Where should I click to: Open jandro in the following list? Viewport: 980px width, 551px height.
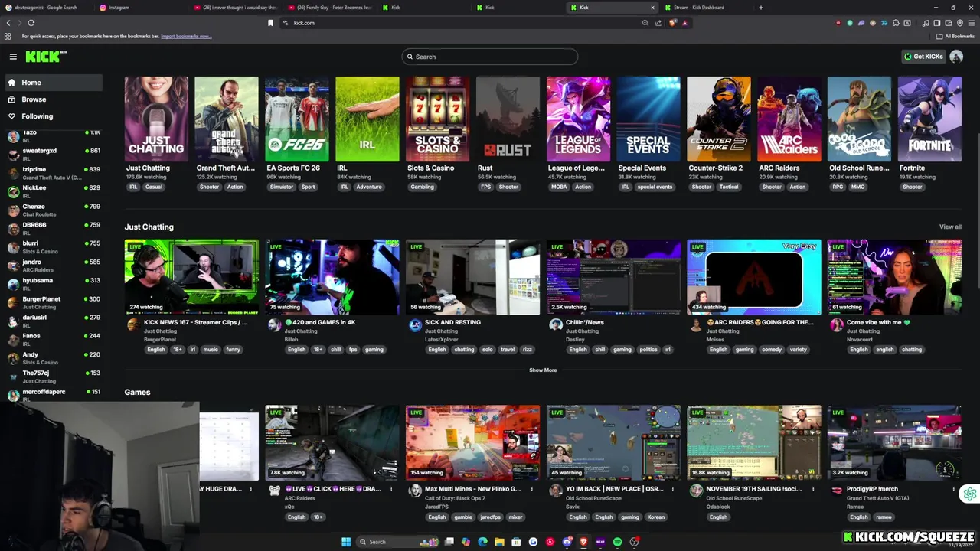(52, 266)
